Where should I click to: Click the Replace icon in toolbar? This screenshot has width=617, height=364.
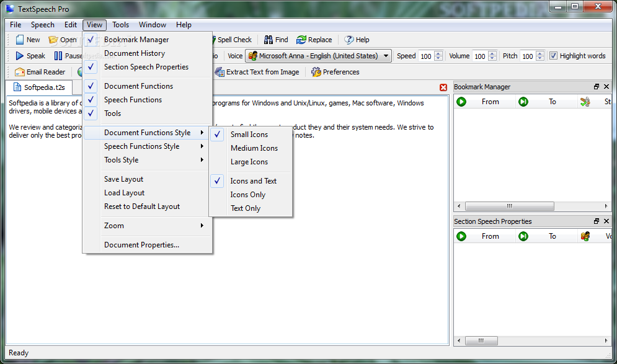click(301, 40)
